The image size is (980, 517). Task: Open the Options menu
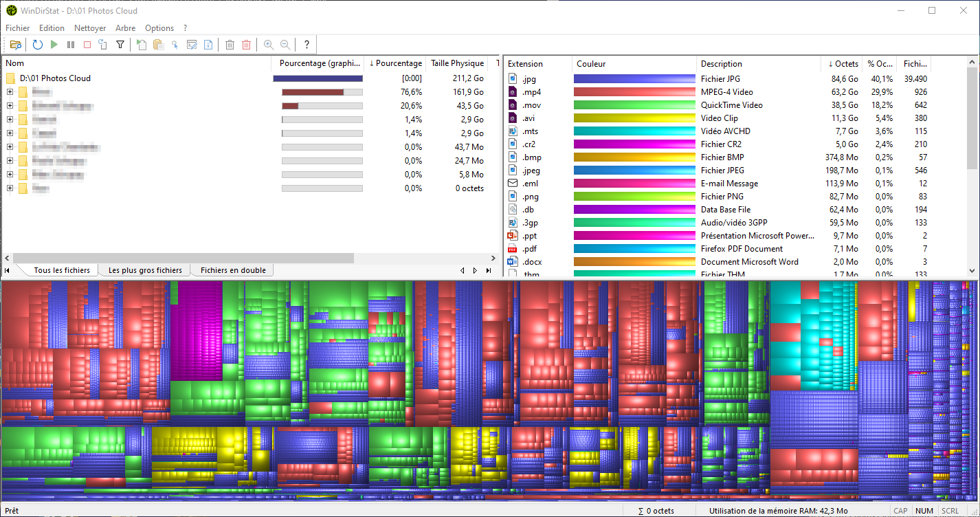point(159,28)
